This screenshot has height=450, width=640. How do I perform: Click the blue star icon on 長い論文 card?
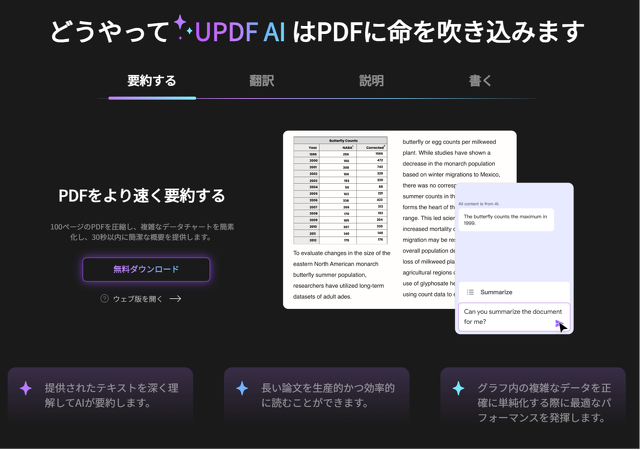pyautogui.click(x=242, y=388)
